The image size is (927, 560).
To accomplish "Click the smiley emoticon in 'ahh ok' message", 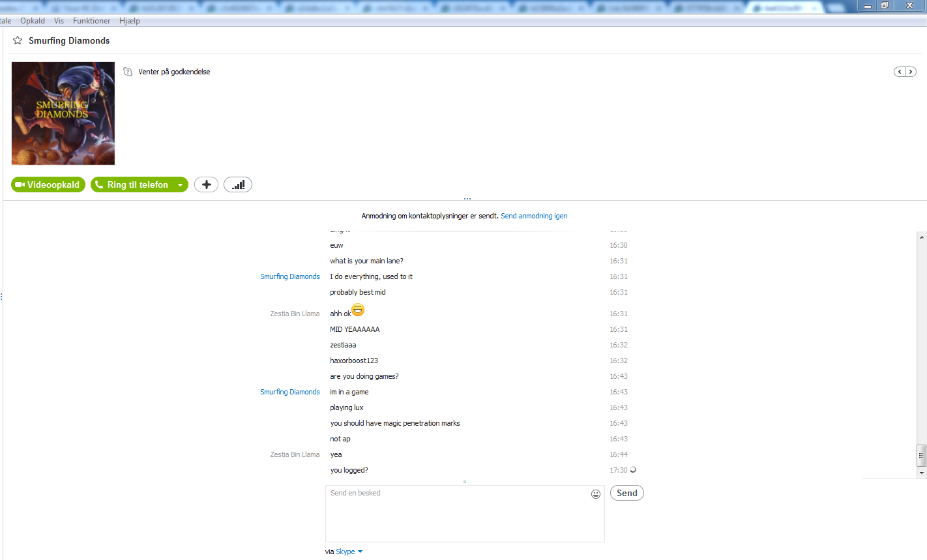I will (x=358, y=310).
